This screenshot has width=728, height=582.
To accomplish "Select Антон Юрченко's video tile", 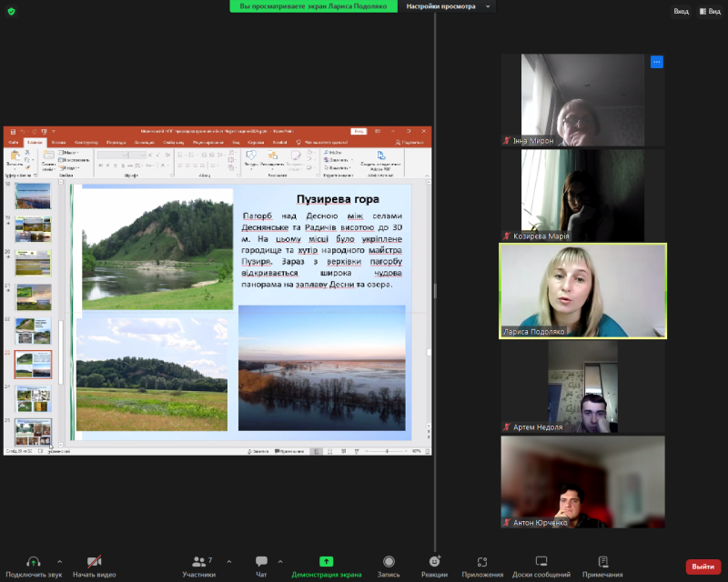I will click(582, 482).
